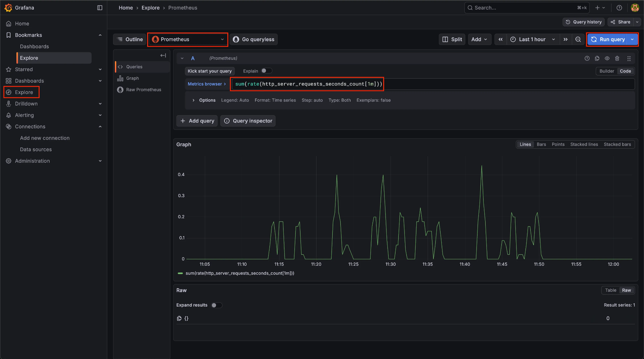Shift time range backward arrows

pyautogui.click(x=500, y=39)
